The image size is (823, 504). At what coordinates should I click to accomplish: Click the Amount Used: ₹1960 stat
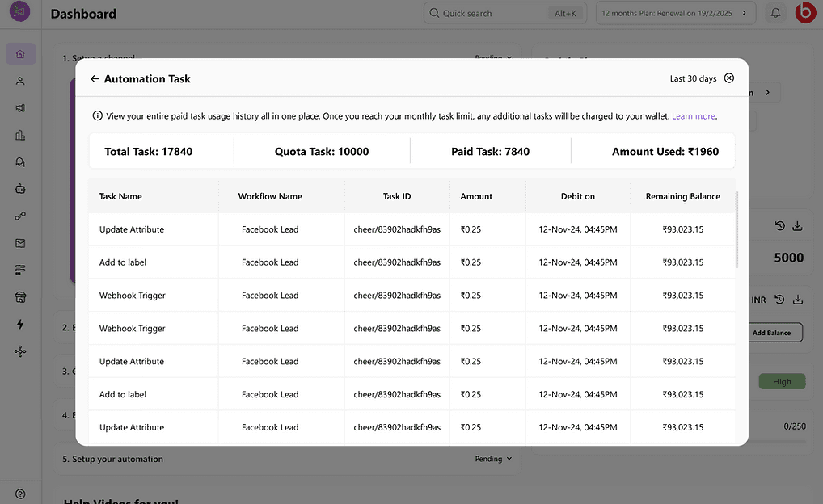665,152
